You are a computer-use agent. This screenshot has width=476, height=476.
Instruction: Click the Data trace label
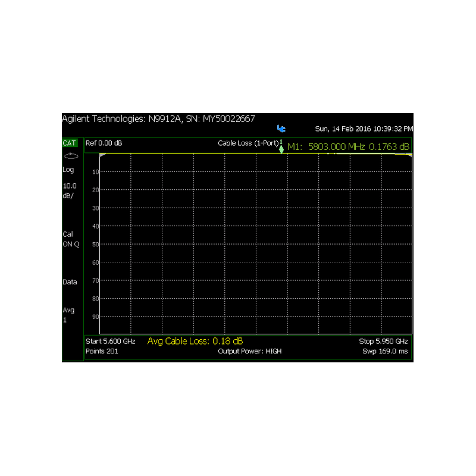click(70, 282)
